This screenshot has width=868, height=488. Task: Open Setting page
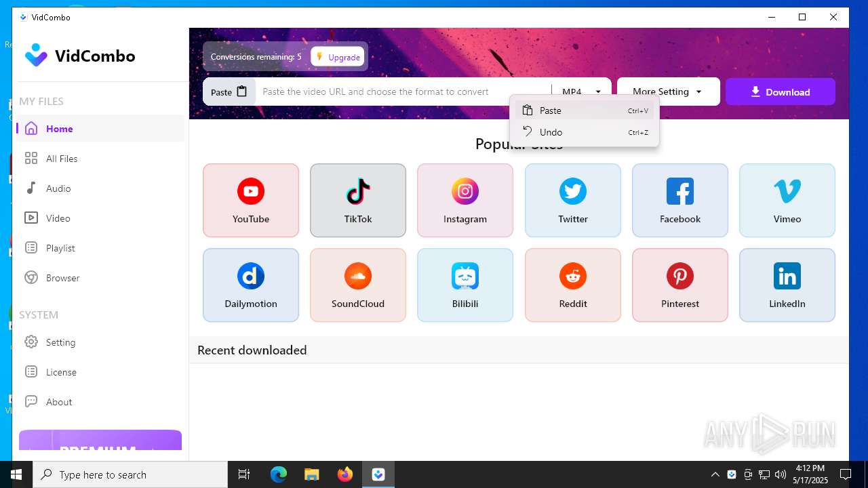click(x=100, y=342)
